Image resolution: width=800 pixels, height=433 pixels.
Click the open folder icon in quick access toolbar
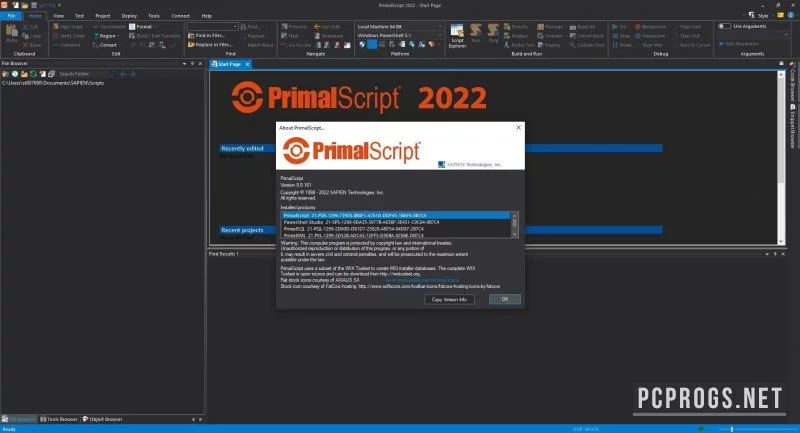click(x=24, y=5)
